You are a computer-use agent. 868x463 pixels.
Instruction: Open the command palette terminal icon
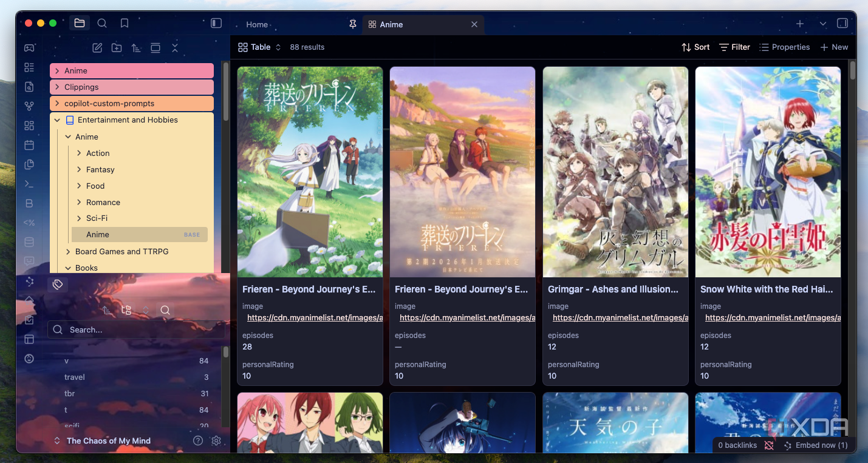point(29,184)
